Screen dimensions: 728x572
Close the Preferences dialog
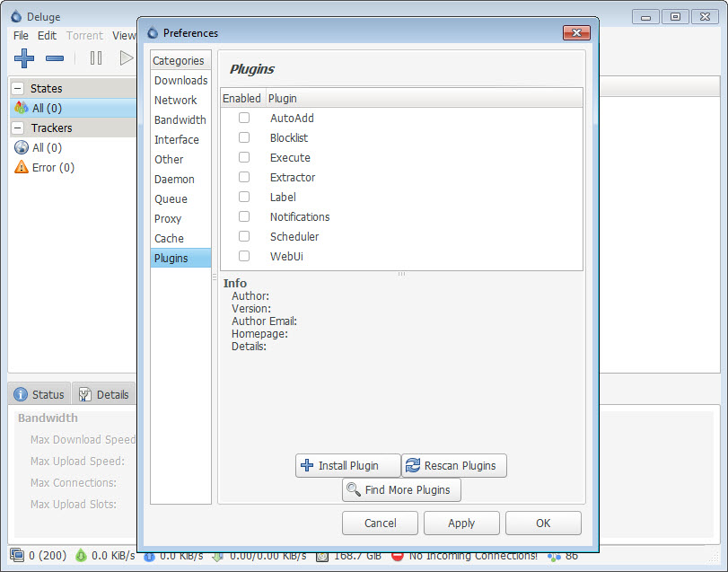[x=576, y=32]
